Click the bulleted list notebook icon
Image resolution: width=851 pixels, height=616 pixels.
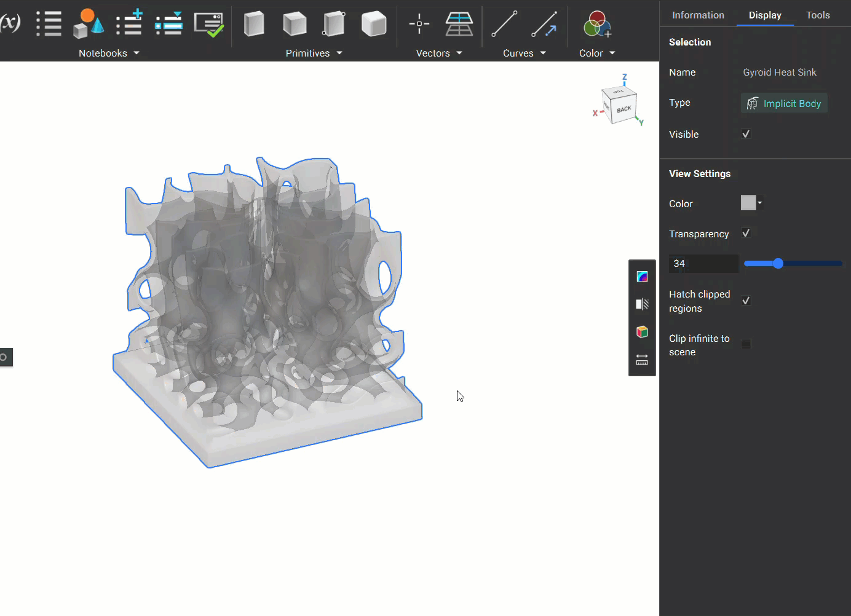(49, 24)
